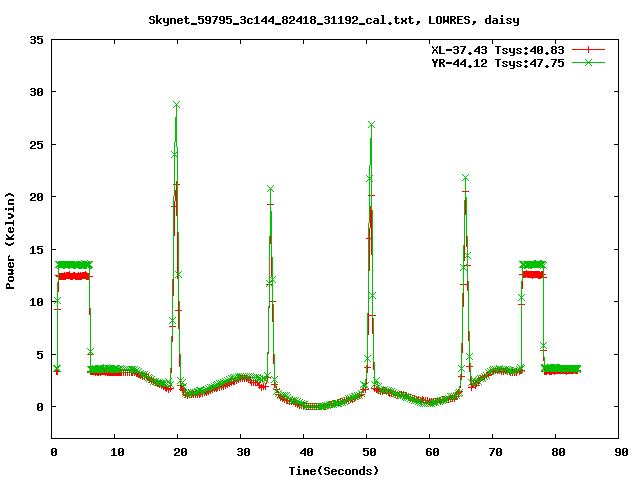This screenshot has height=480, width=640.
Task: Click the Time(Seconds) x-axis label
Action: coord(336,470)
